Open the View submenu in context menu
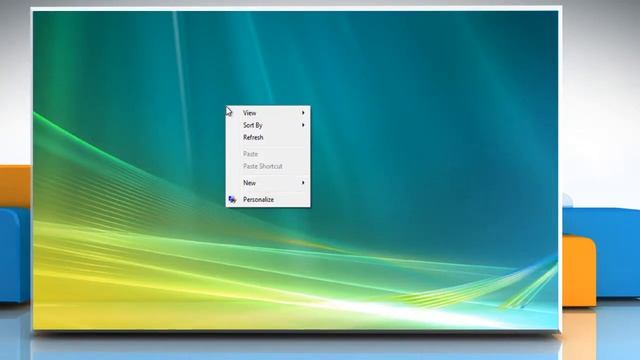The height and width of the screenshot is (360, 640). coord(268,113)
